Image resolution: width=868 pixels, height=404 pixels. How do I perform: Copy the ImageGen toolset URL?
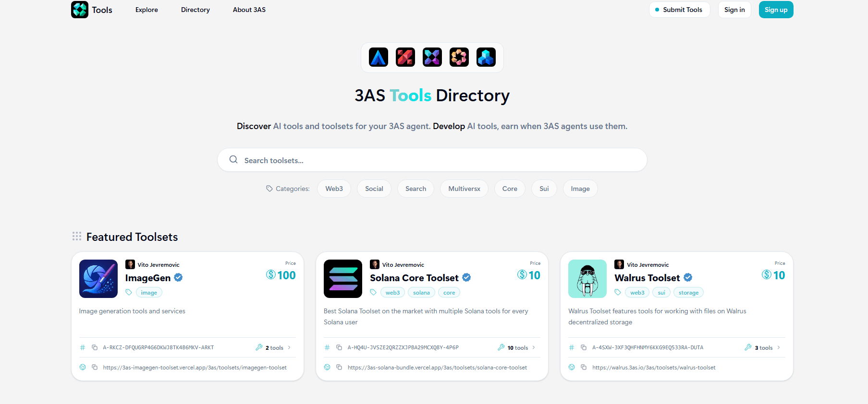[x=95, y=368]
